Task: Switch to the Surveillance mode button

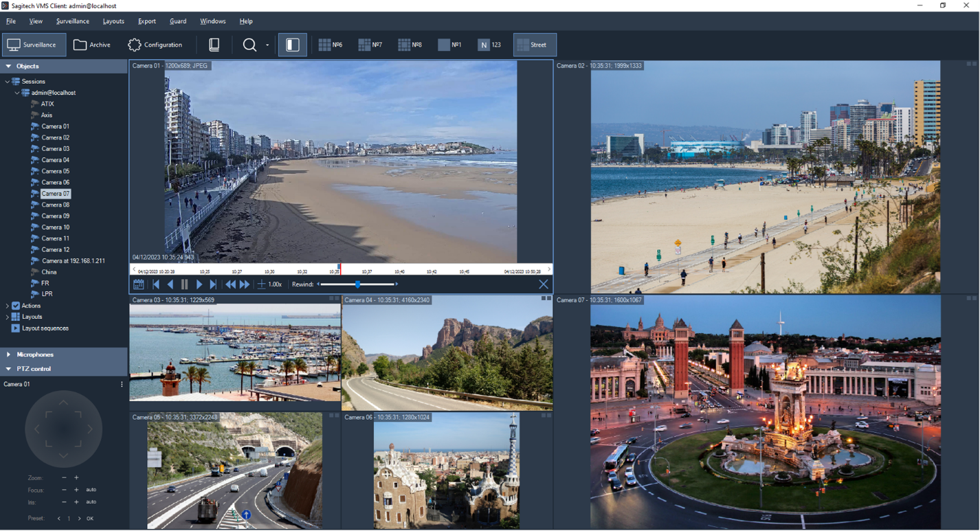Action: pos(34,45)
